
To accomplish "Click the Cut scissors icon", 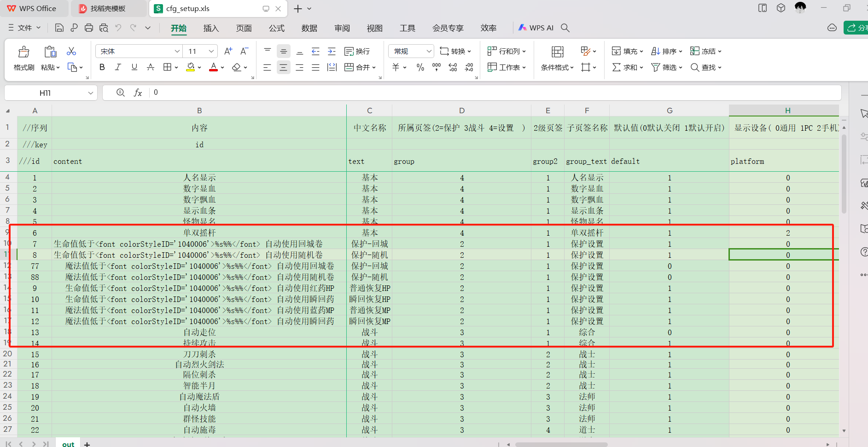I will tap(71, 51).
